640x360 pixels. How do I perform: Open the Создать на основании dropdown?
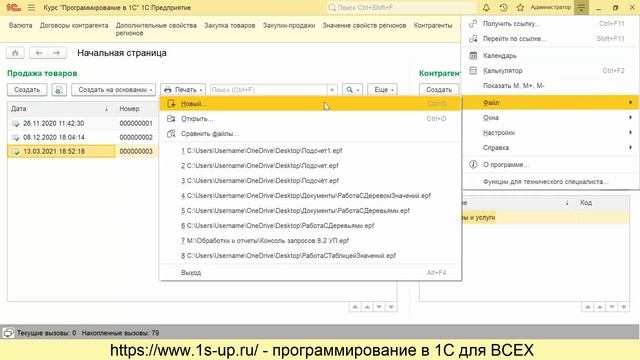(113, 90)
